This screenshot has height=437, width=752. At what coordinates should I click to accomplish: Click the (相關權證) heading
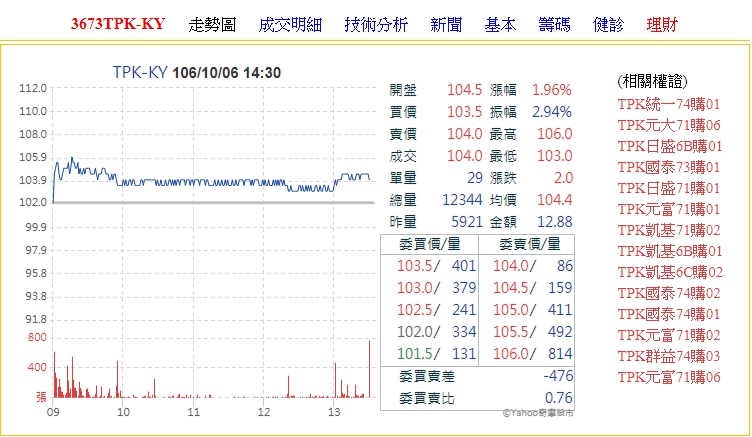click(x=653, y=82)
